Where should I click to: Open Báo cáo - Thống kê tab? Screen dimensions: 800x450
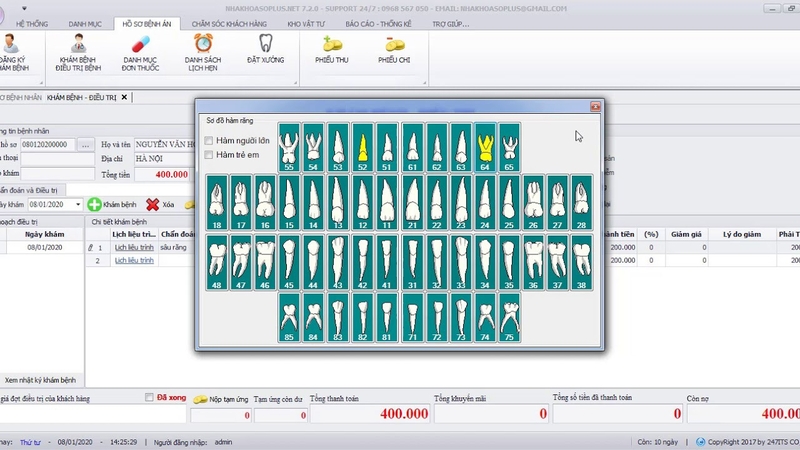point(379,24)
